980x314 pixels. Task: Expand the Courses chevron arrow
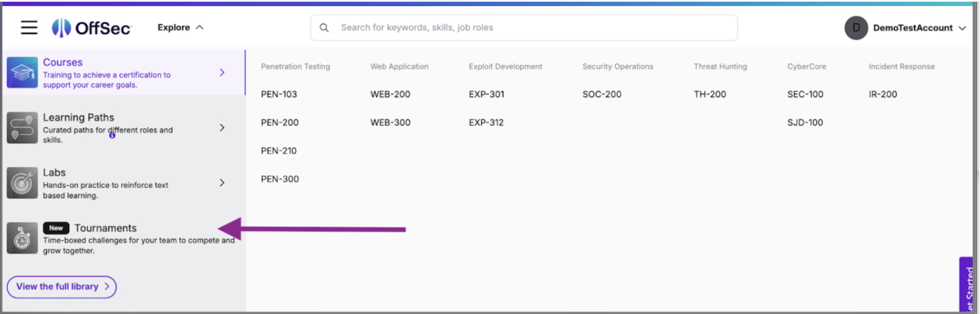point(222,72)
